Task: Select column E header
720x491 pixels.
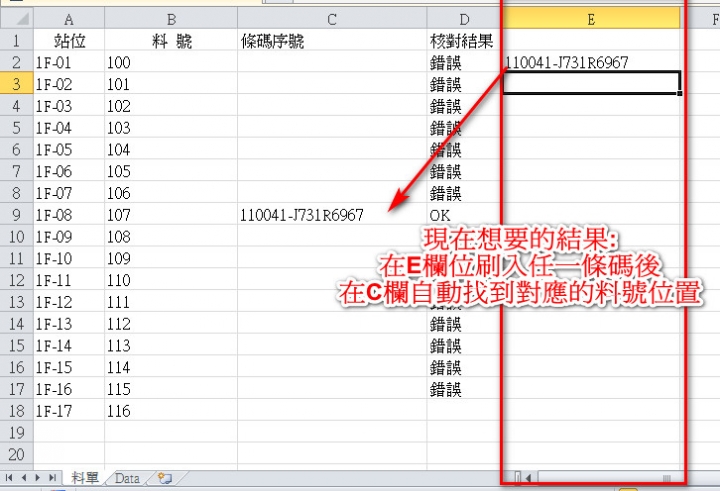Action: pos(591,19)
